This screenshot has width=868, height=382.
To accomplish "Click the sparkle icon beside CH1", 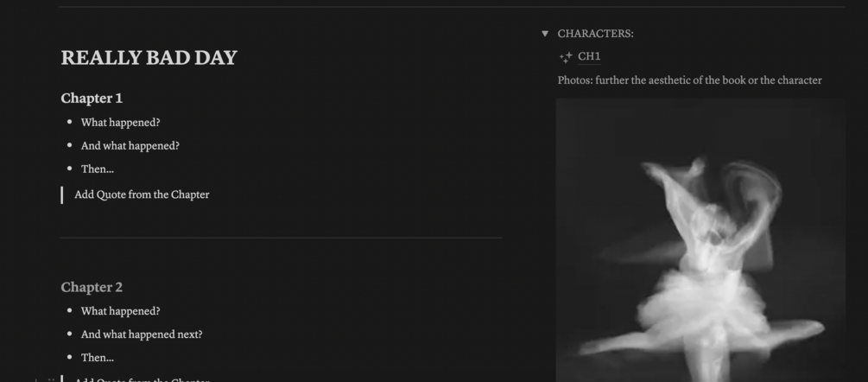I will pyautogui.click(x=566, y=57).
